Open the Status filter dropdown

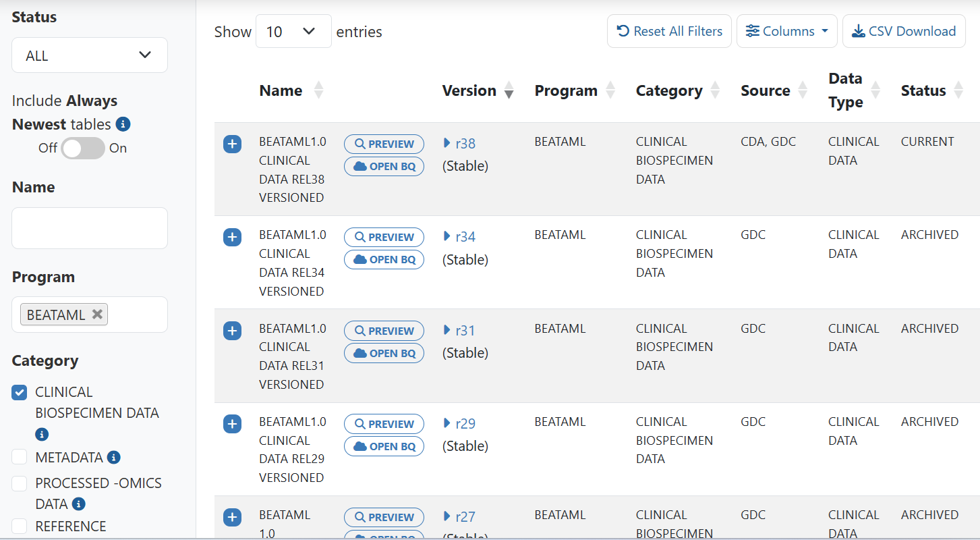90,55
